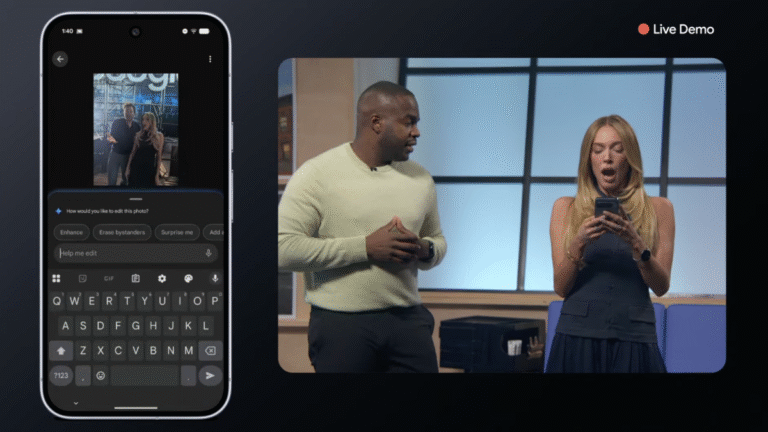Tap the bottom sheet drag handle
768x432 pixels.
[x=136, y=199]
